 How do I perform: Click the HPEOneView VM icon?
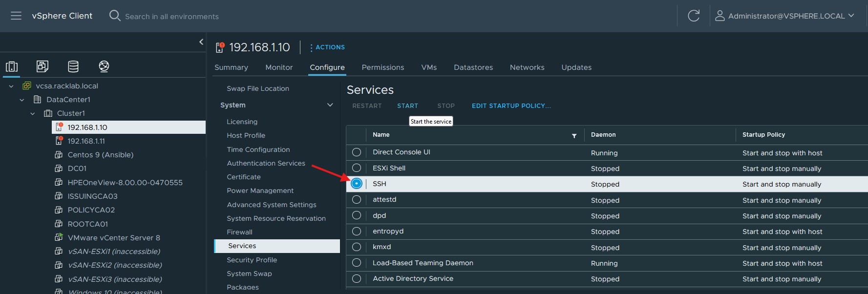(x=59, y=182)
